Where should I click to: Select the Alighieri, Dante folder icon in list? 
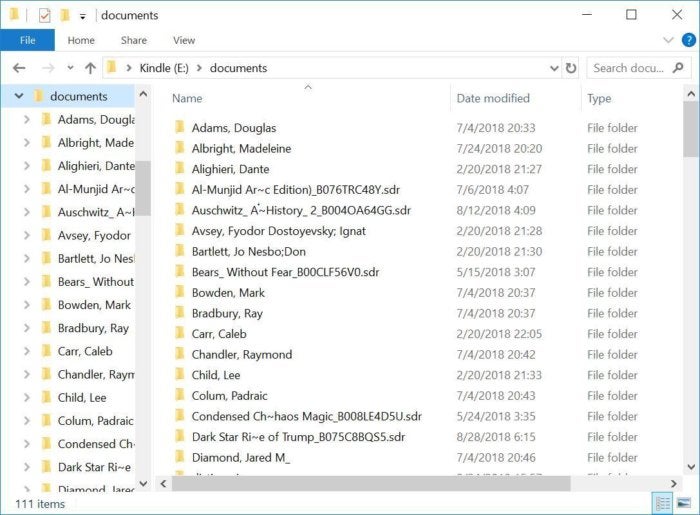click(x=180, y=168)
